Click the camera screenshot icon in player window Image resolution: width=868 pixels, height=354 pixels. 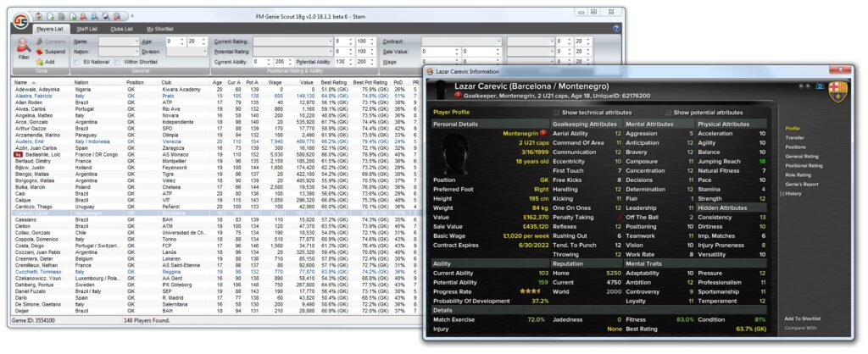(x=819, y=86)
